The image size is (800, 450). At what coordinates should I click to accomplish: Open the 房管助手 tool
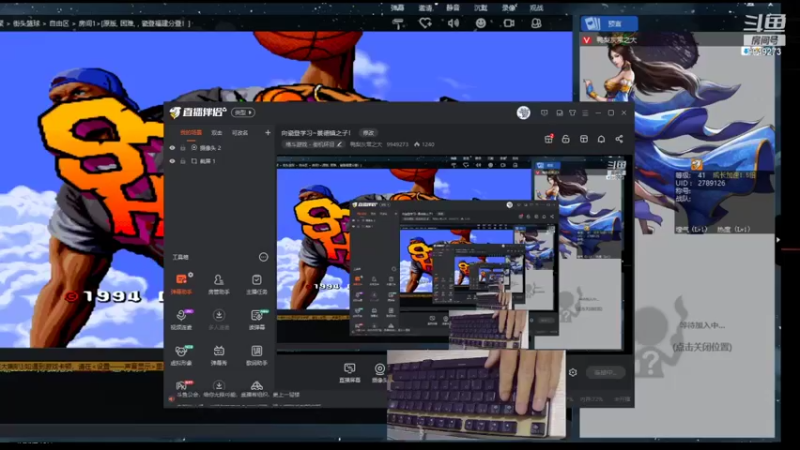click(219, 284)
